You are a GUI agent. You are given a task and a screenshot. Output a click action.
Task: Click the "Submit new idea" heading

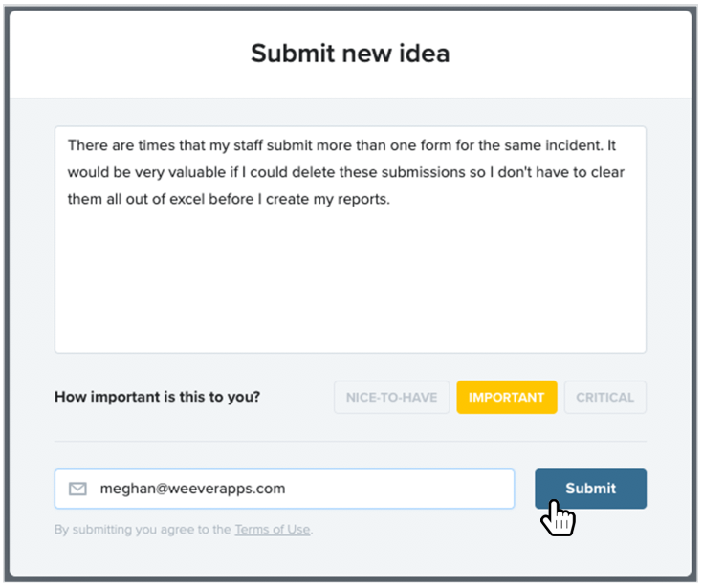pyautogui.click(x=350, y=54)
